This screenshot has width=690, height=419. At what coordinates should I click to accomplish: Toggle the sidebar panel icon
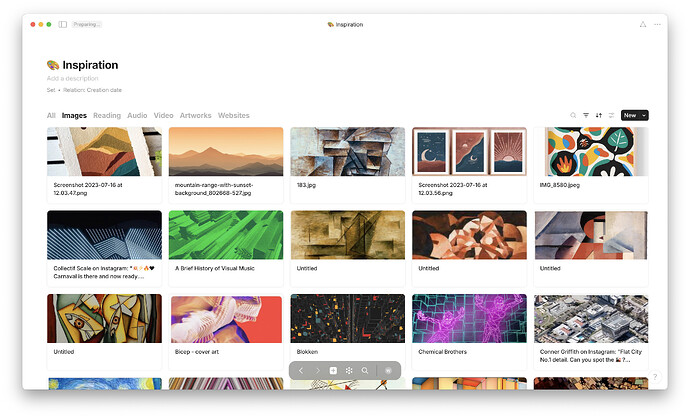(62, 24)
